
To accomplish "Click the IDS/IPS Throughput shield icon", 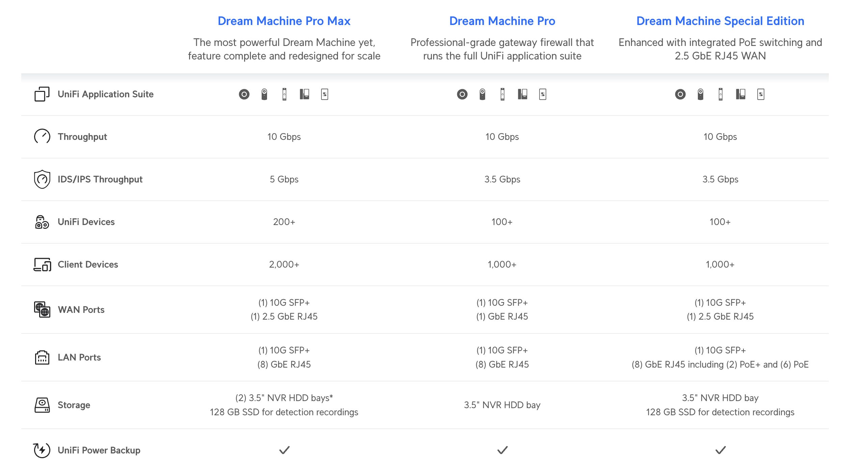I will [x=42, y=179].
